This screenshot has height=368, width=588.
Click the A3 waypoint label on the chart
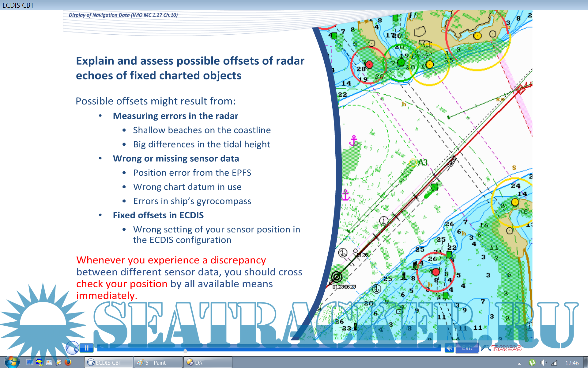[x=423, y=162]
